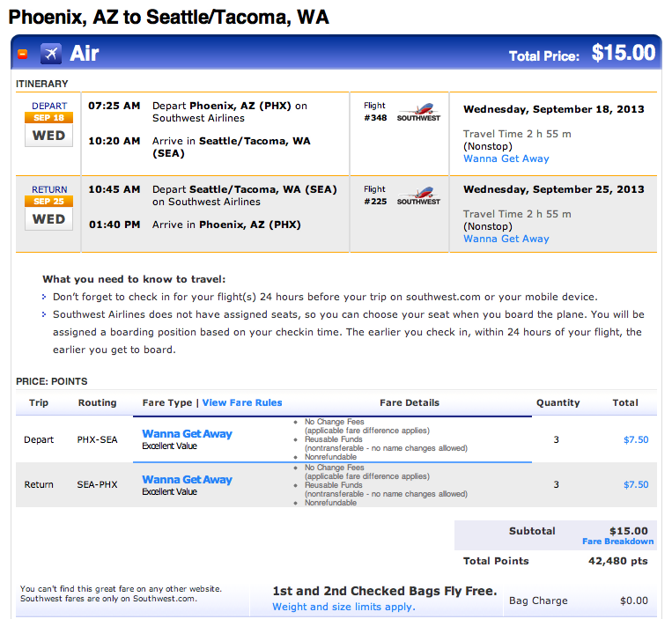Viewport: 672px width, 619px height.
Task: Open the SEP 25 WED return calendar badge
Action: (x=48, y=213)
